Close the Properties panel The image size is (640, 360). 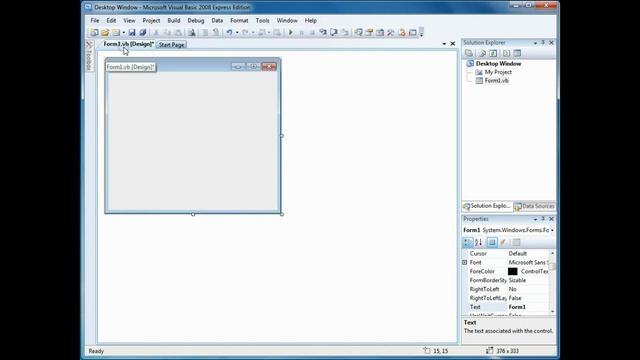(x=551, y=219)
